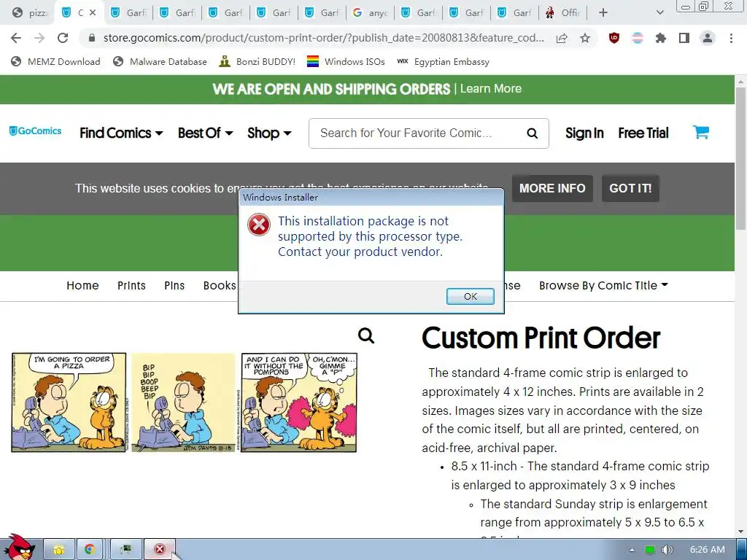Reload the page with the refresh icon
747x560 pixels.
tap(63, 38)
